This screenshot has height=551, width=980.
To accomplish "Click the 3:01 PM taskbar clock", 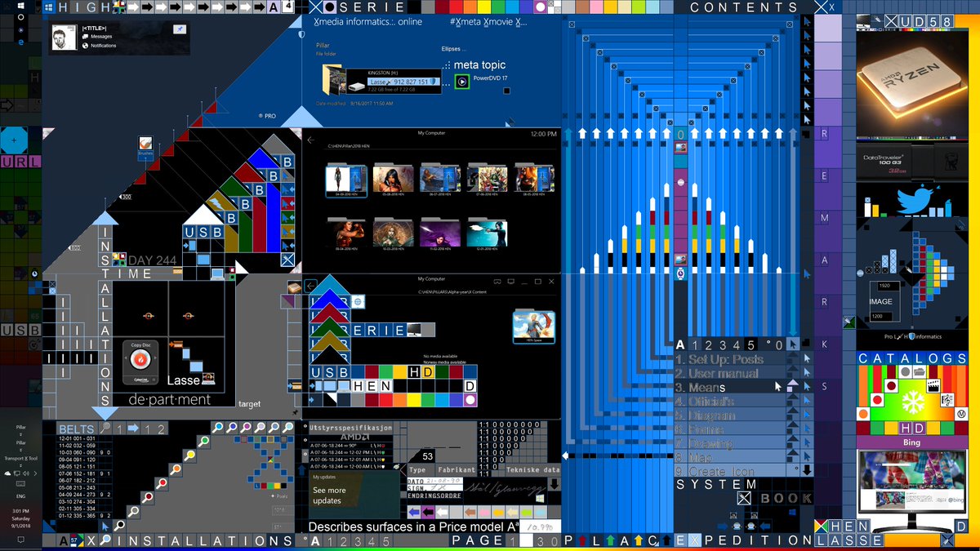I will tap(20, 512).
